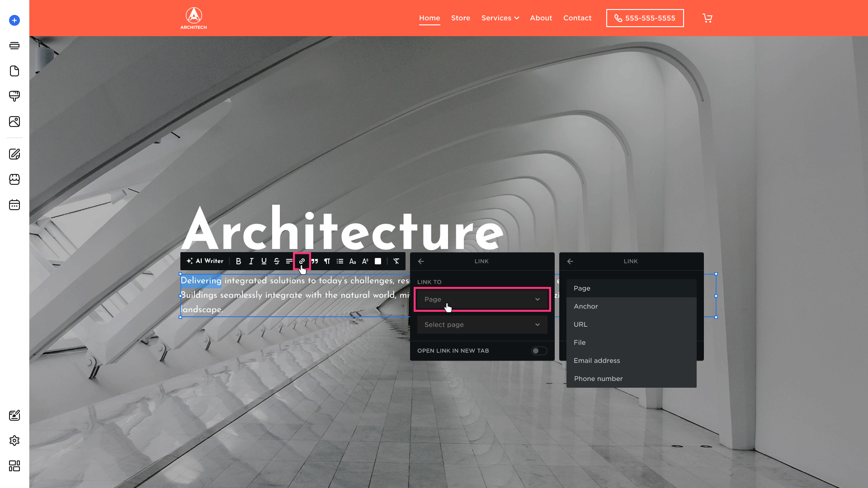
Task: Select Email address link option
Action: 597,361
